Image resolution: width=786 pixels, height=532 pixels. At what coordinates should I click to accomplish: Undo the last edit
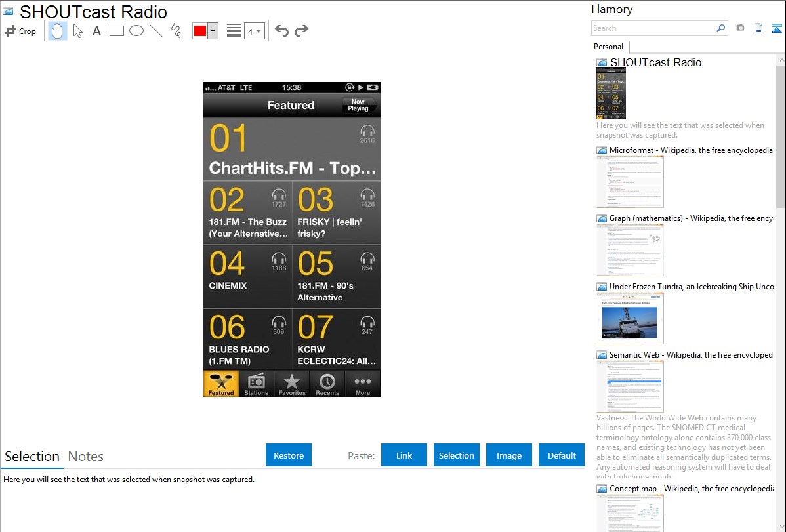281,31
